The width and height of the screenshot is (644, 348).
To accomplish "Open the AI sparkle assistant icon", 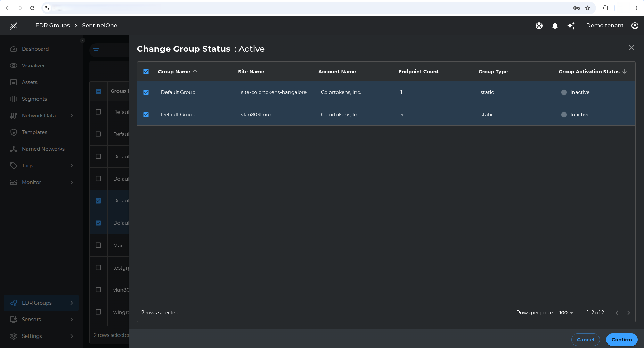I will [571, 26].
